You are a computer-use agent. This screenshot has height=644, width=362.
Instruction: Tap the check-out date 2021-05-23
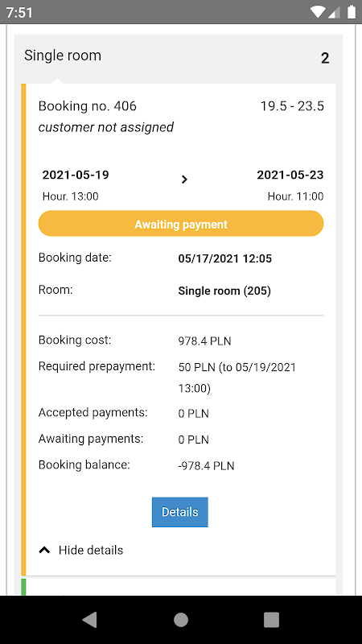tap(290, 175)
